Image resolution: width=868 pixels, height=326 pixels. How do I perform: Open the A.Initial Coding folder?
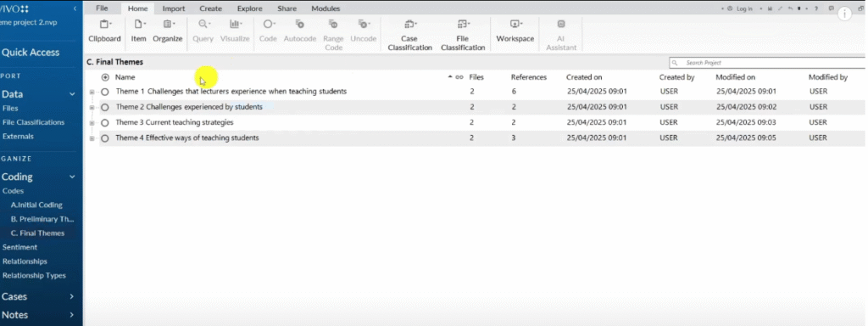(36, 205)
